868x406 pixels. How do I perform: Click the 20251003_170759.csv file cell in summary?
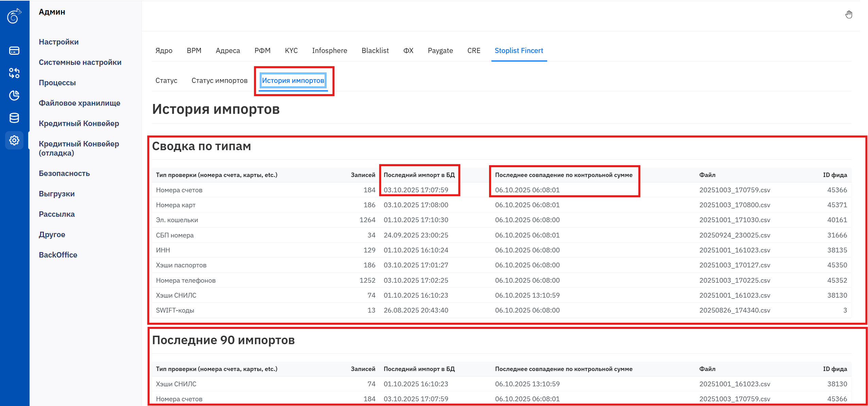click(x=734, y=190)
